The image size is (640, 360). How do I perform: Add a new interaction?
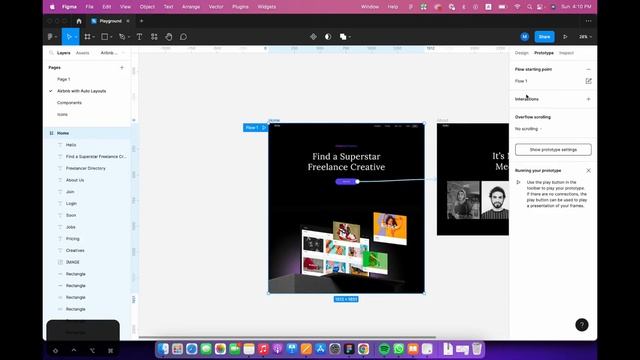tap(588, 99)
